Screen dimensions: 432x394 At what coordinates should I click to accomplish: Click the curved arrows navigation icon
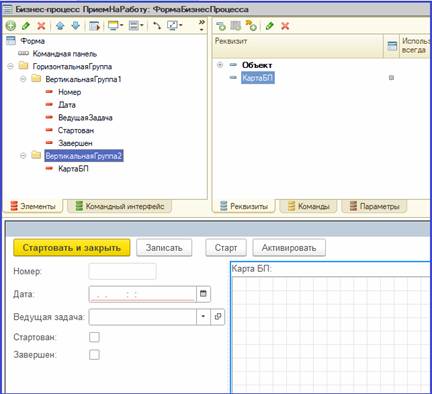tap(157, 26)
